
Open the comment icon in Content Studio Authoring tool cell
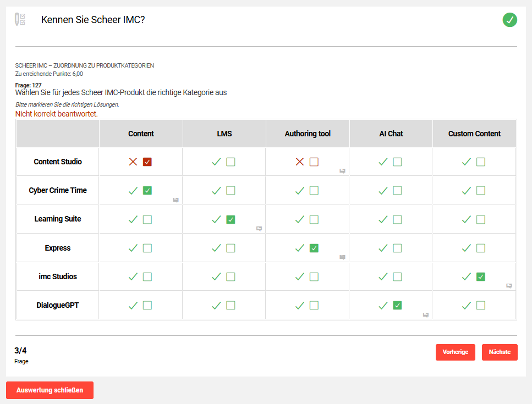(342, 171)
